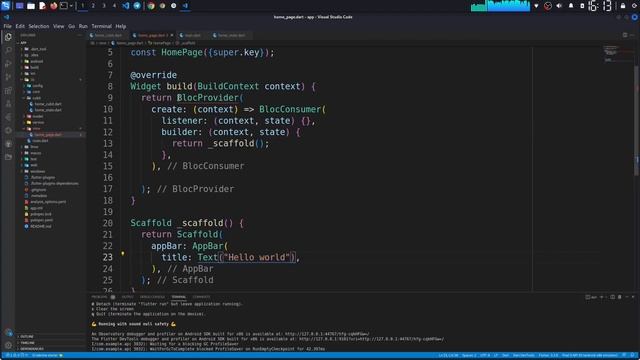Collapse the view folder in Explorer

[50, 129]
